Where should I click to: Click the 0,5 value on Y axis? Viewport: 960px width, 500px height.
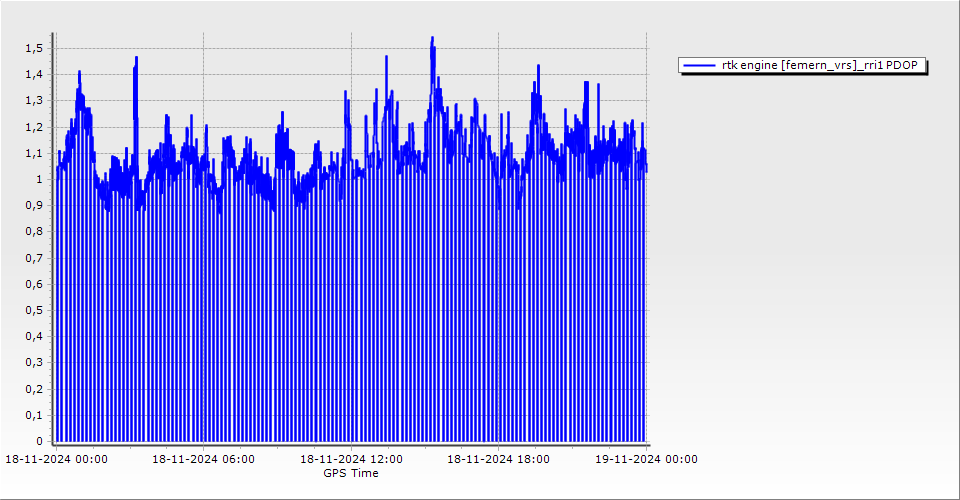(34, 310)
